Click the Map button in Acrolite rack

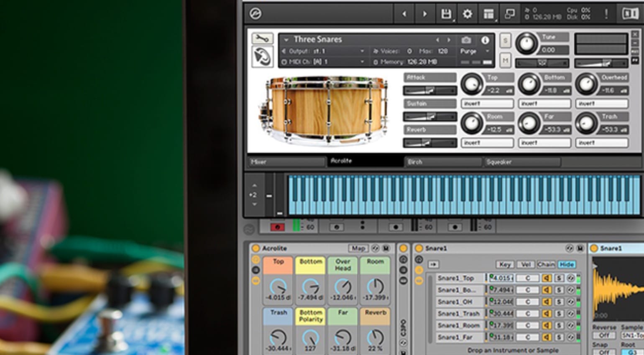coord(358,248)
